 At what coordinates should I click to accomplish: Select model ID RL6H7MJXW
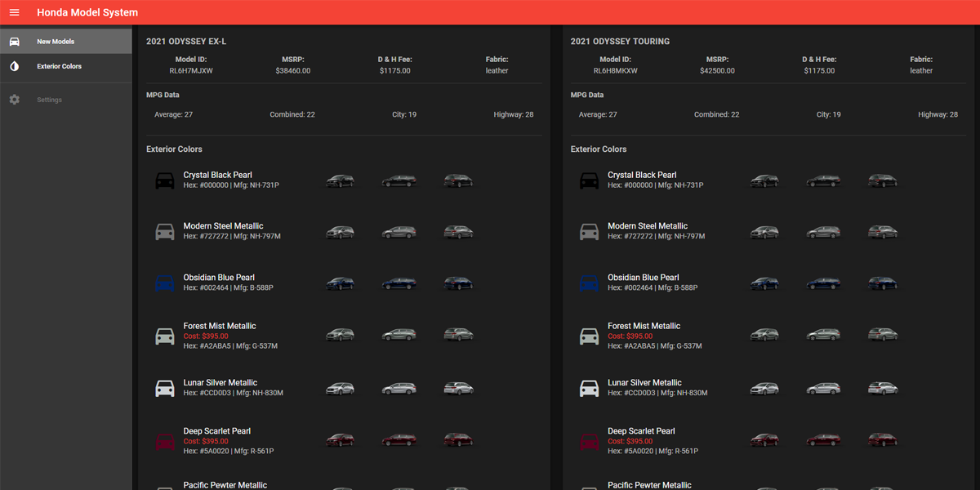pos(191,71)
